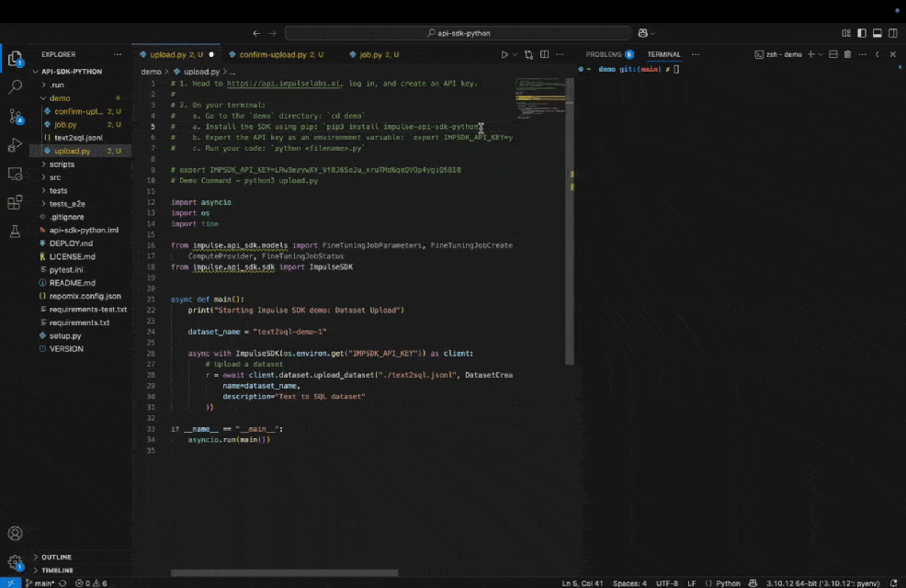
Task: Open Explorer Views and More Actions ellipsis
Action: pos(118,54)
